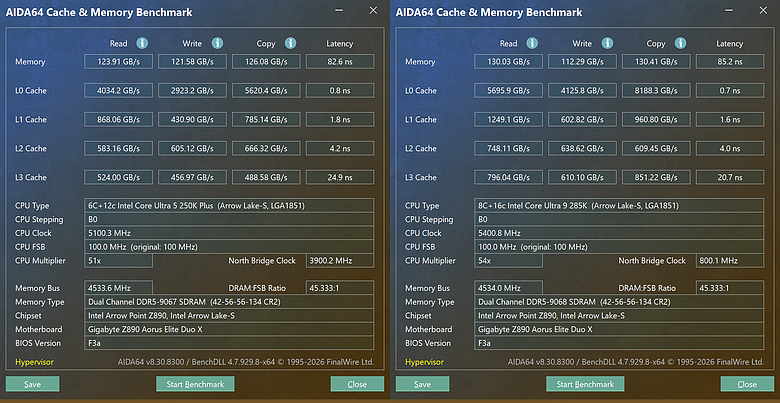Screen dimensions: 780x403
Task: Click Chipset field in left window
Action: [x=229, y=315]
